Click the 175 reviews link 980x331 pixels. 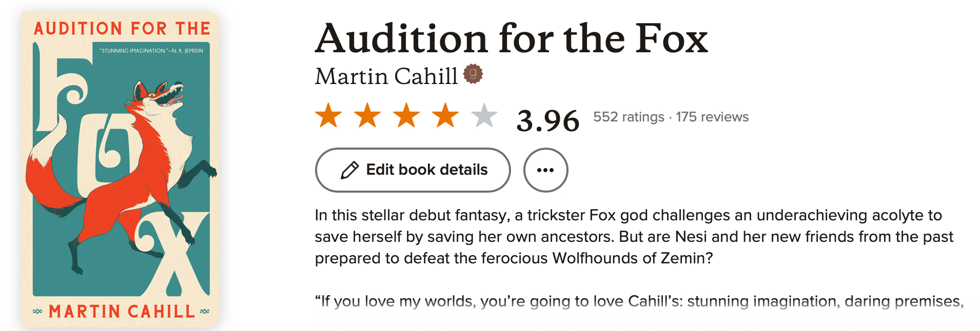click(712, 117)
